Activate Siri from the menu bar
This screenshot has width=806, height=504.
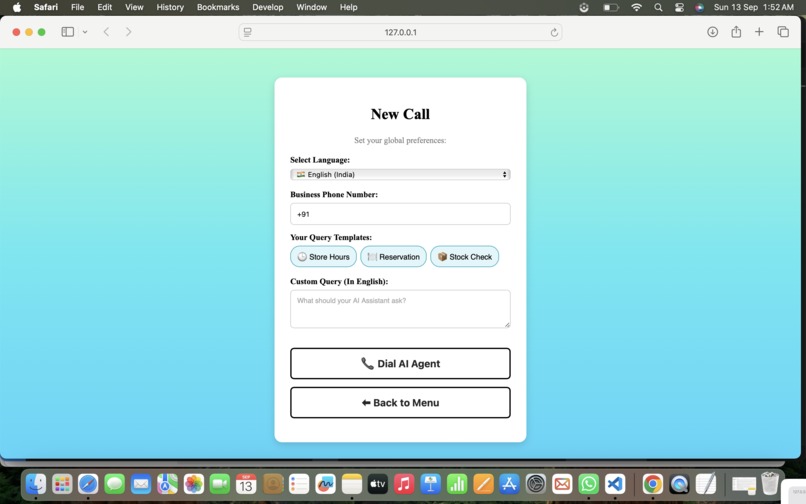pyautogui.click(x=699, y=7)
